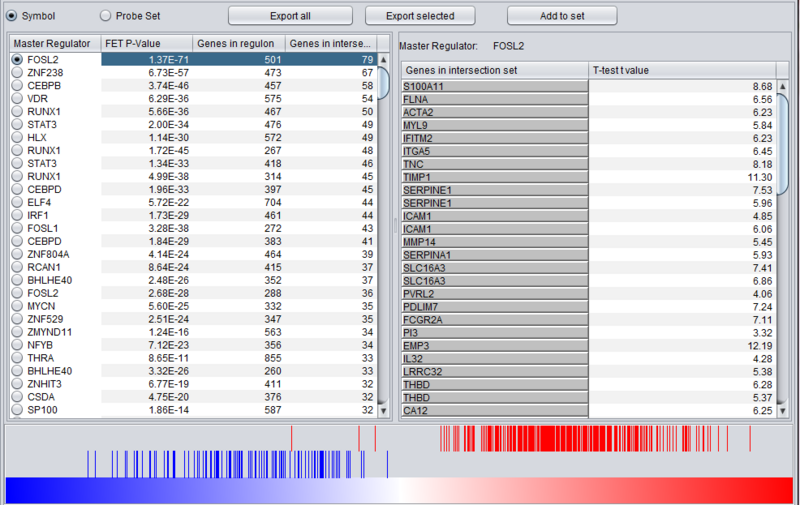Select the FOSL1 master regulator radio

point(17,228)
